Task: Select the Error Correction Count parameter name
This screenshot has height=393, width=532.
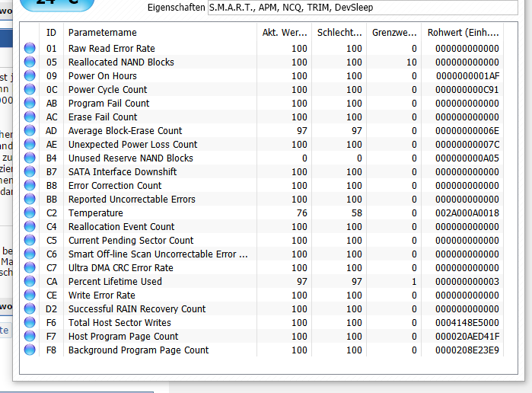Action: click(115, 186)
